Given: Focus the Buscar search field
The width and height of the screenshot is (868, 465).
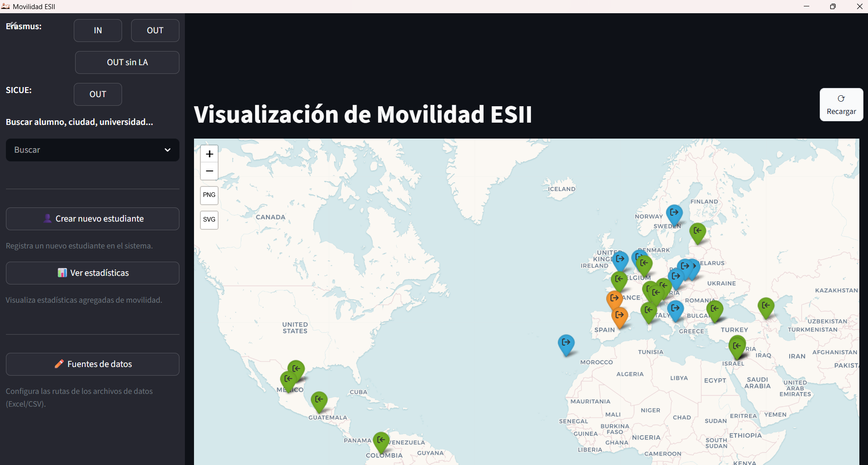Looking at the screenshot, I should pos(92,150).
